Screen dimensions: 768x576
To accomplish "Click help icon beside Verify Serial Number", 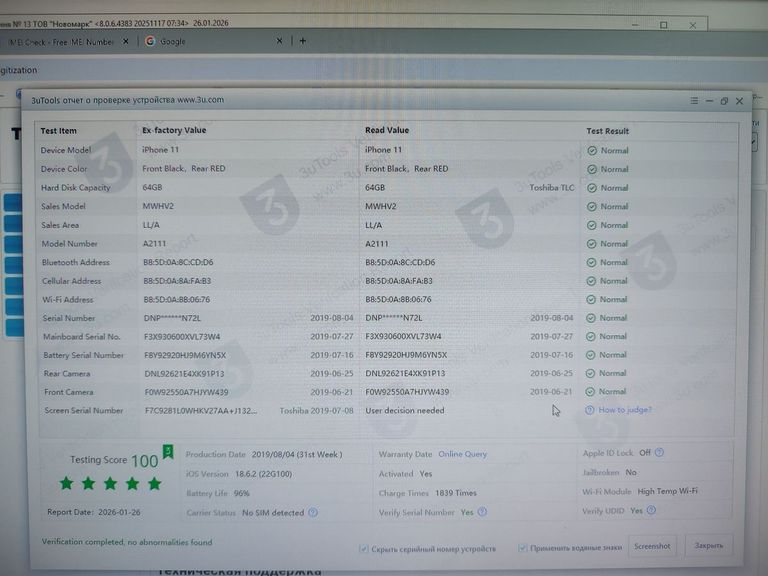I will [483, 512].
